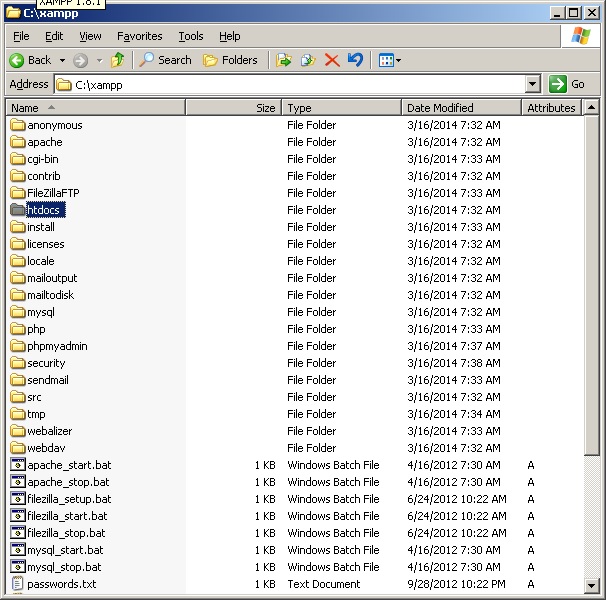This screenshot has height=600, width=606.
Task: Open the Back history dropdown arrow
Action: (x=62, y=61)
